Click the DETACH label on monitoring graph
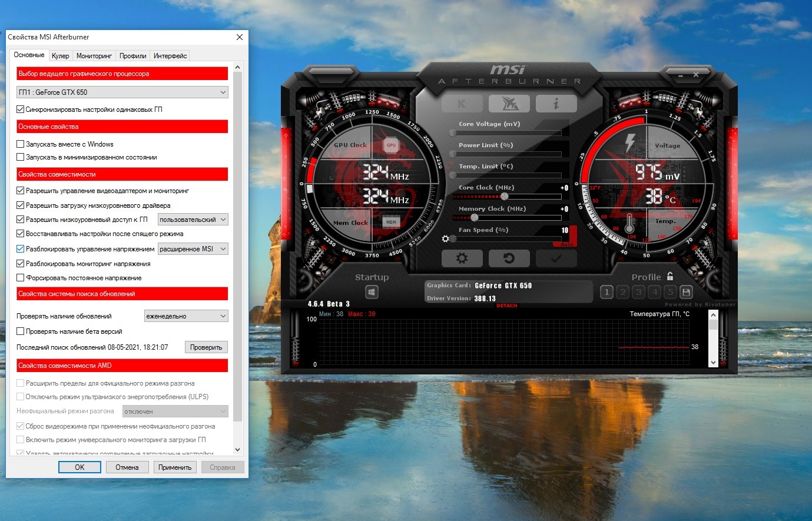Image resolution: width=812 pixels, height=521 pixels. [506, 306]
